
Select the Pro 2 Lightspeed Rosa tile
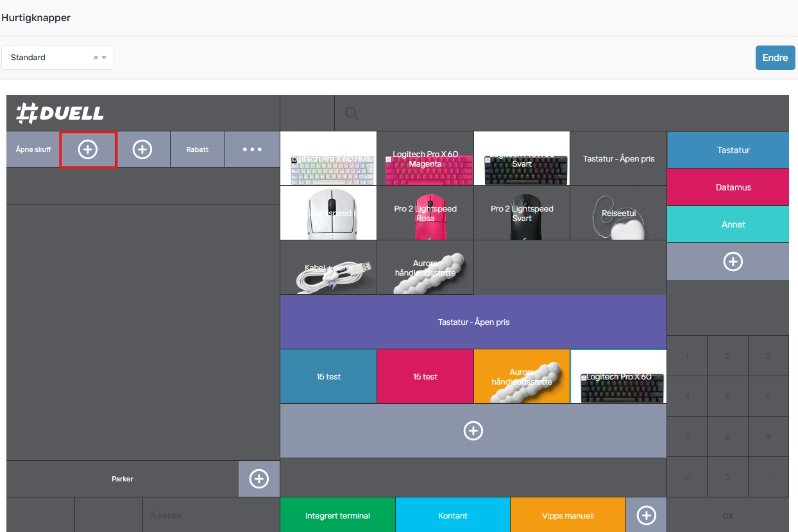[425, 213]
